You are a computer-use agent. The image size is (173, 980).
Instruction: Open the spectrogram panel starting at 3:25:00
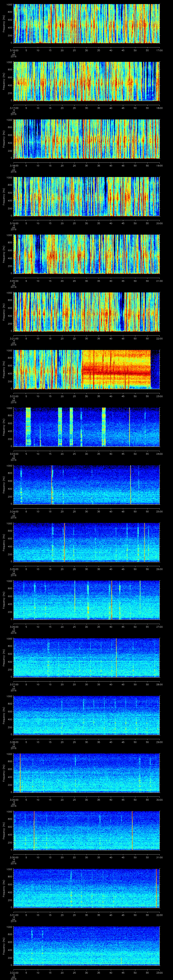[87, 543]
